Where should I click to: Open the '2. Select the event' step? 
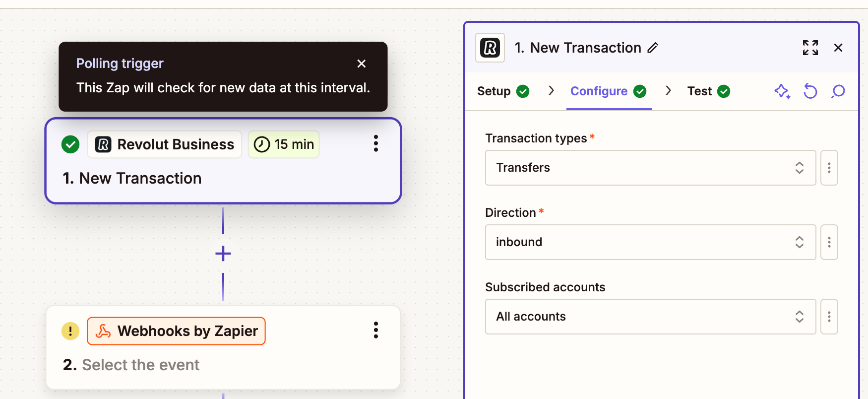pos(223,347)
